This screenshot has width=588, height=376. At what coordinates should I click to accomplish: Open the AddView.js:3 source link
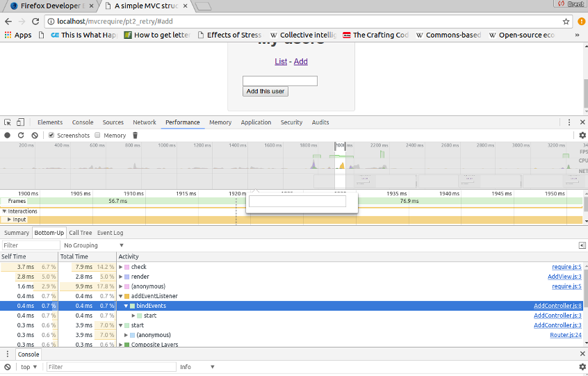click(x=564, y=277)
